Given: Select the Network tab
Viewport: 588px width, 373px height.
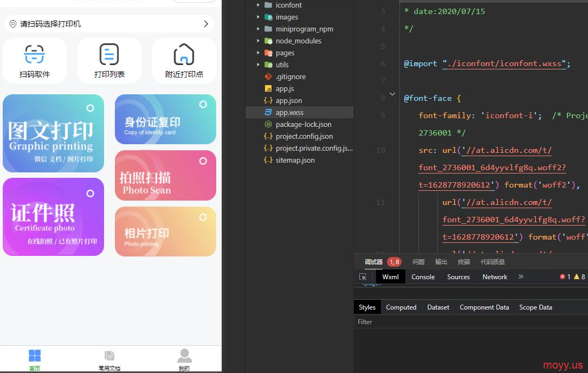Looking at the screenshot, I should click(x=495, y=277).
